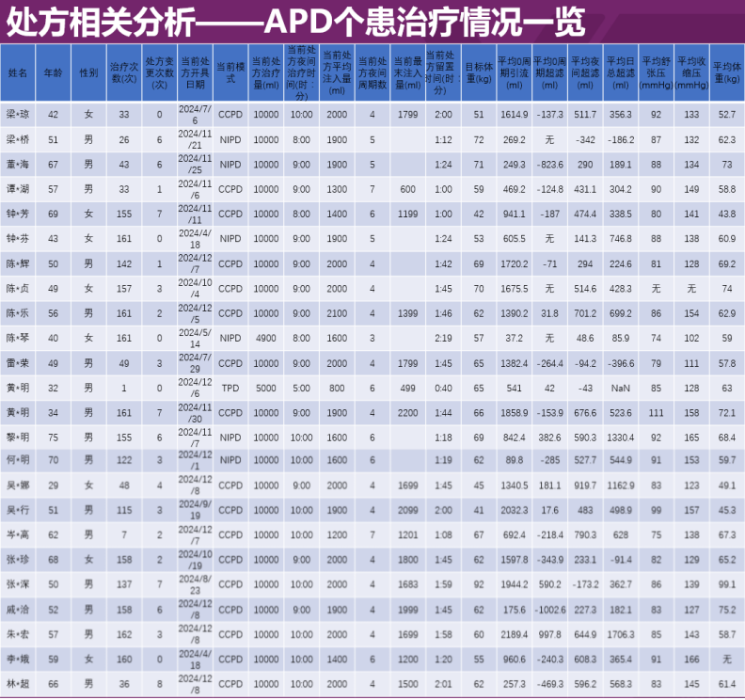Select the 目标体重(kg) column header
The width and height of the screenshot is (745, 700).
pyautogui.click(x=479, y=72)
